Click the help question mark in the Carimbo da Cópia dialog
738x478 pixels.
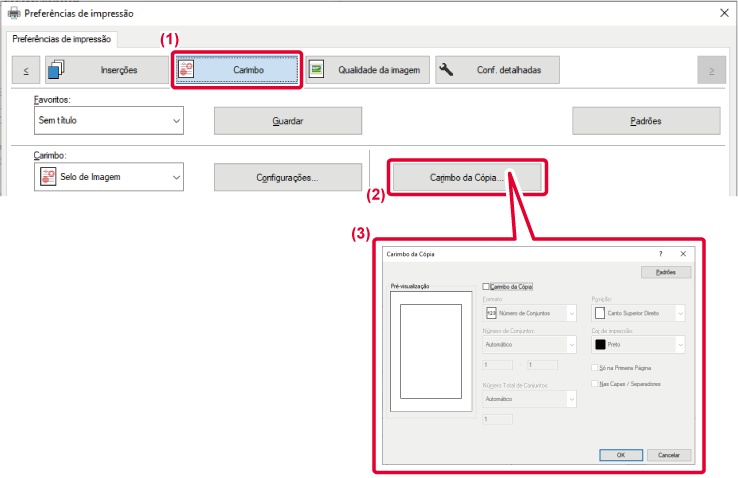click(661, 255)
